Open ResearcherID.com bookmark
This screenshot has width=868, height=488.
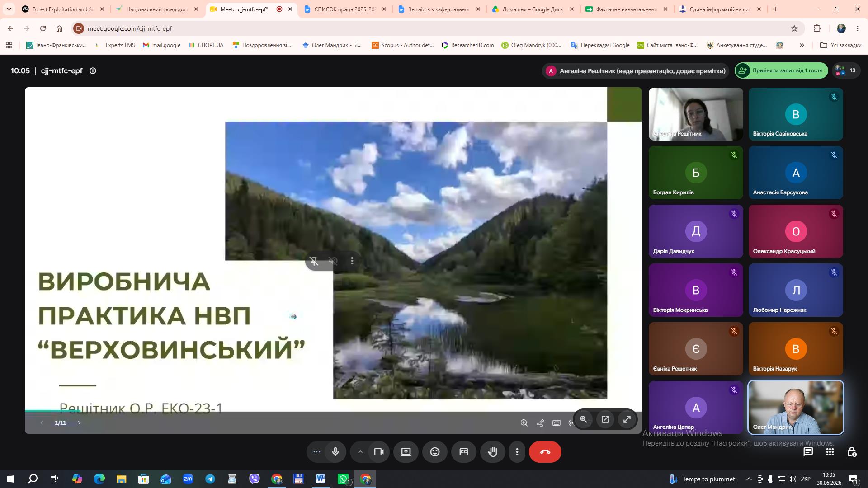pyautogui.click(x=467, y=45)
